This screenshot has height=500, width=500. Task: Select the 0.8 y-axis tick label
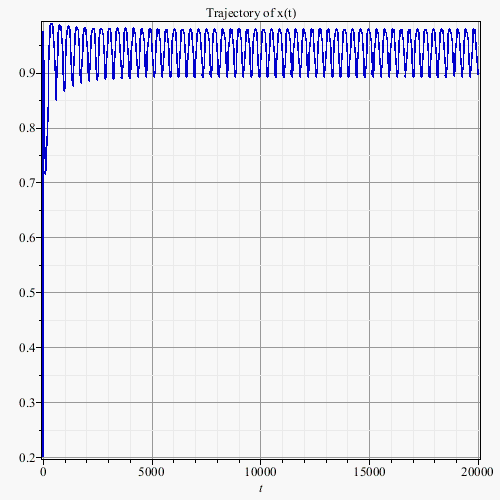pos(27,128)
